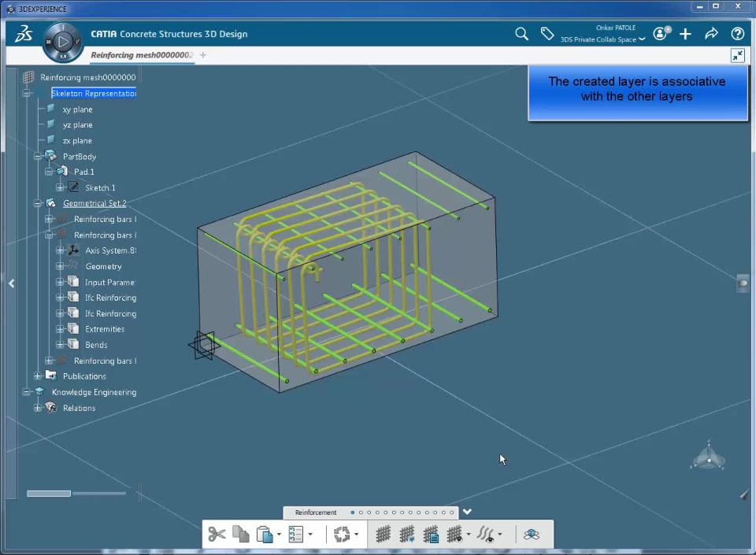Image resolution: width=756 pixels, height=555 pixels.
Task: Open the mesh visibility dropdown arrow
Action: (x=469, y=535)
